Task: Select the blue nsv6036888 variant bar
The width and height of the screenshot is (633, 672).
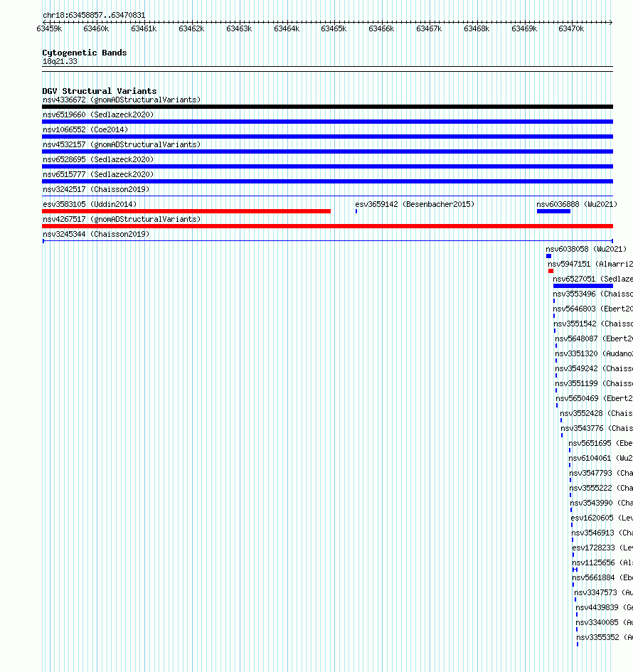Action: pos(554,211)
